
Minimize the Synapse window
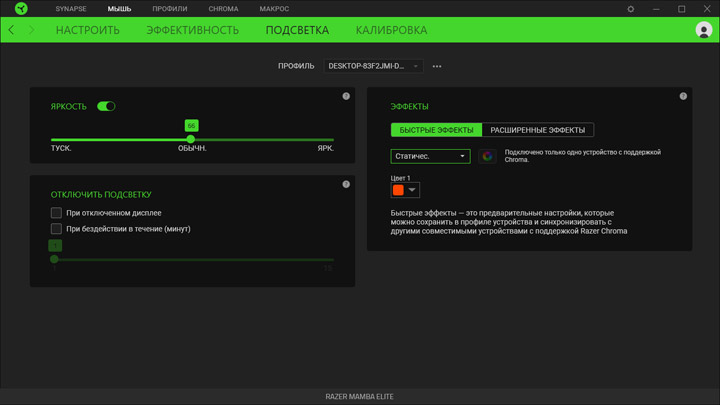[656, 9]
